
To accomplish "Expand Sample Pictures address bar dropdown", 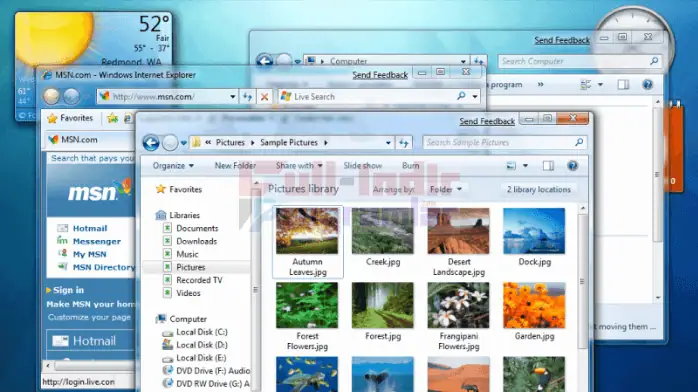I will click(x=388, y=143).
